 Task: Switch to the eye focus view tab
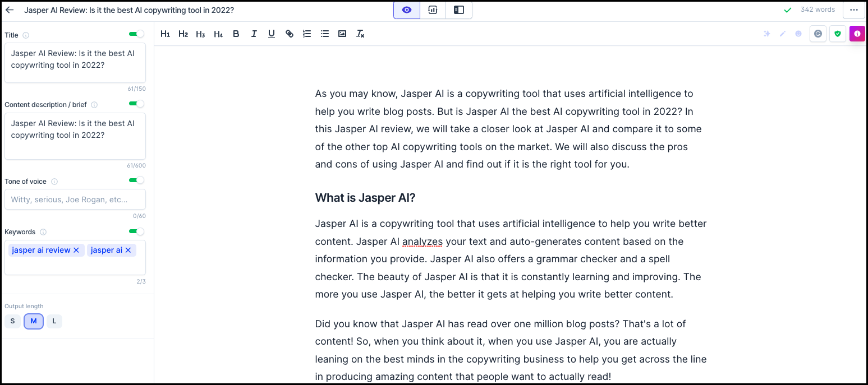[407, 10]
